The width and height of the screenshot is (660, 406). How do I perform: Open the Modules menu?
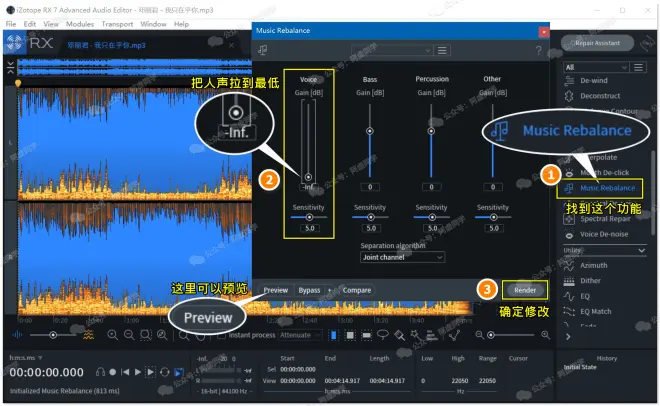pyautogui.click(x=79, y=23)
